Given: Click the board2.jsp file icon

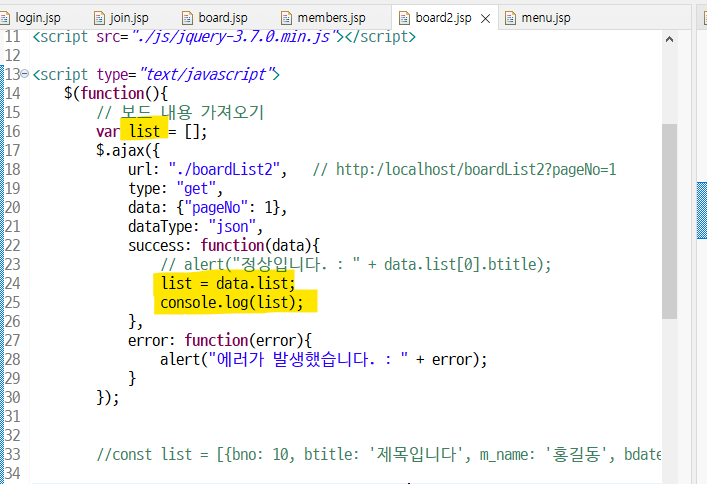Looking at the screenshot, I should click(404, 18).
